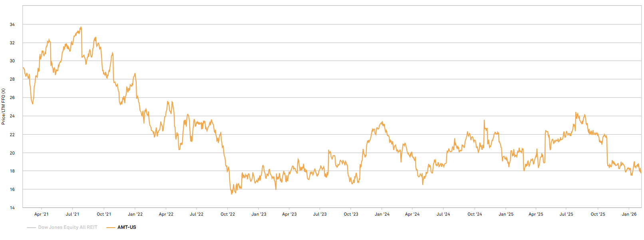Click the Jan '23 x-axis label
The height and width of the screenshot is (240, 644).
pyautogui.click(x=259, y=214)
